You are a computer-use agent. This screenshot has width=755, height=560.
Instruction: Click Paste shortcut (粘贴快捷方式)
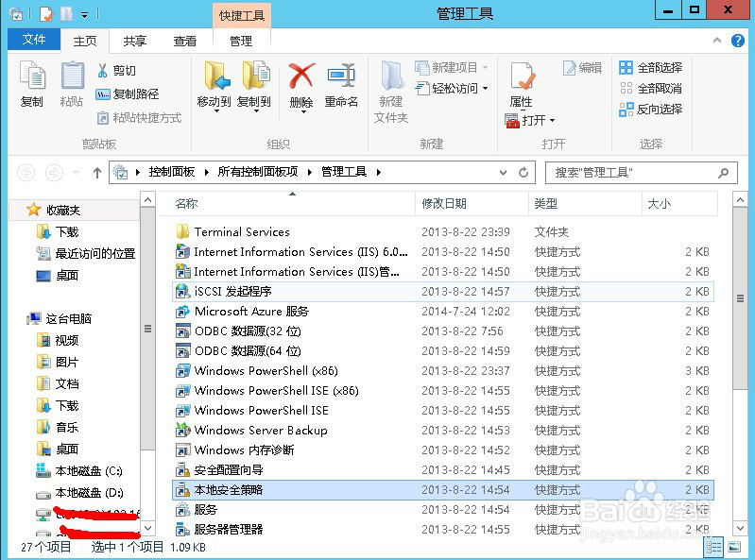140,118
